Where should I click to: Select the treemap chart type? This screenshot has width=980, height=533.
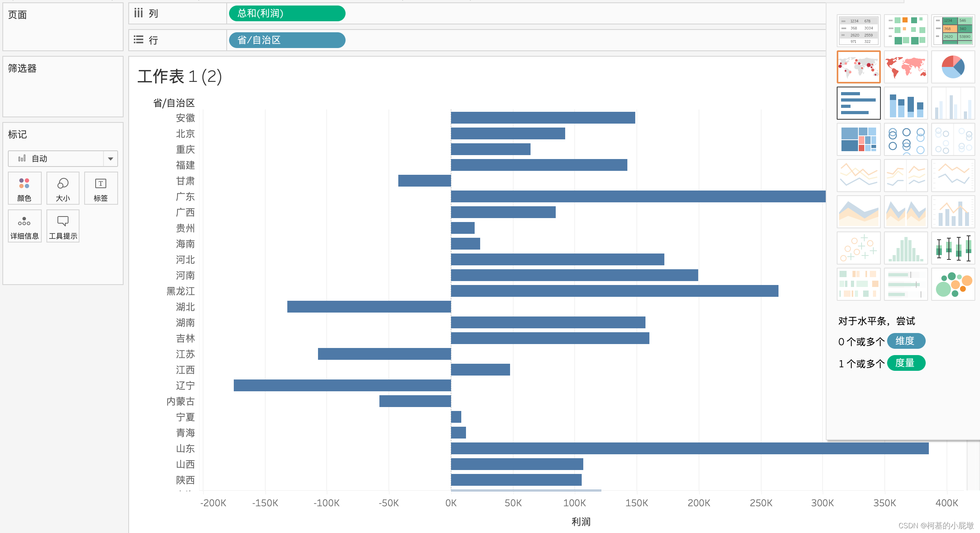click(x=858, y=139)
